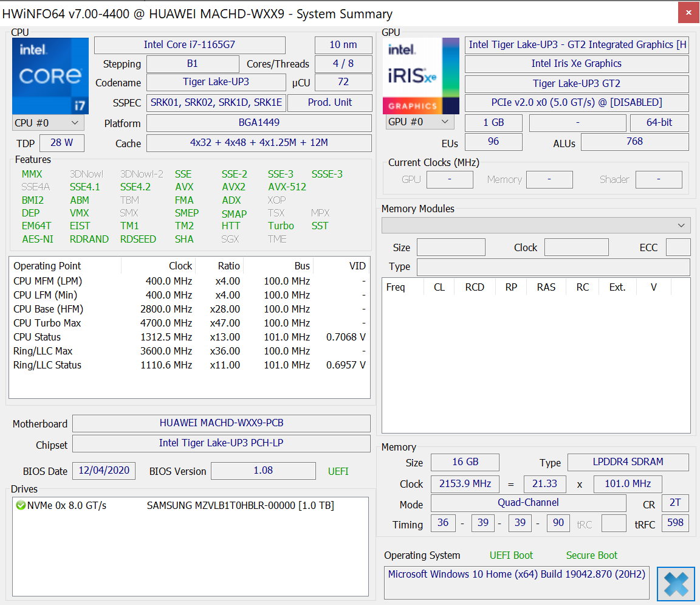Select the CPU MFM (LPM) row

click(x=190, y=281)
